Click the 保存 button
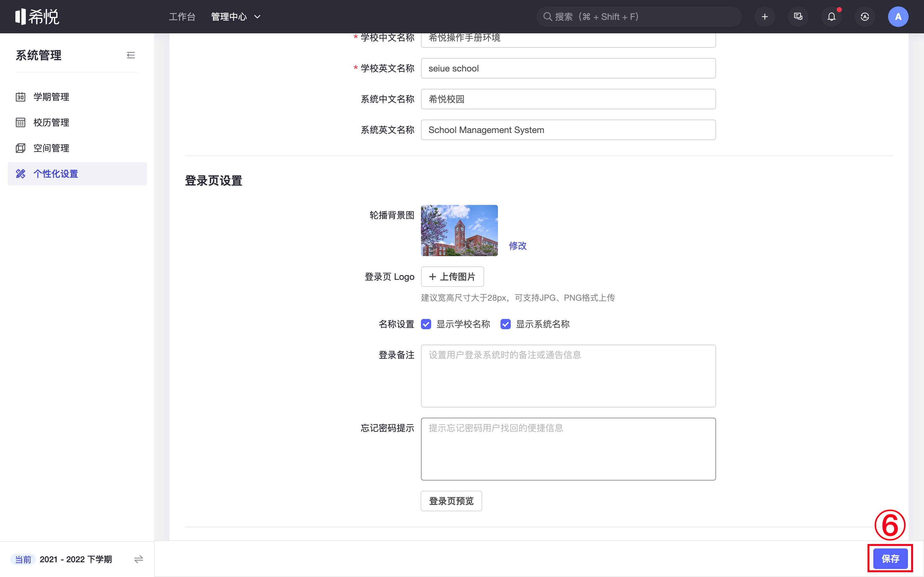This screenshot has height=577, width=924. 890,559
